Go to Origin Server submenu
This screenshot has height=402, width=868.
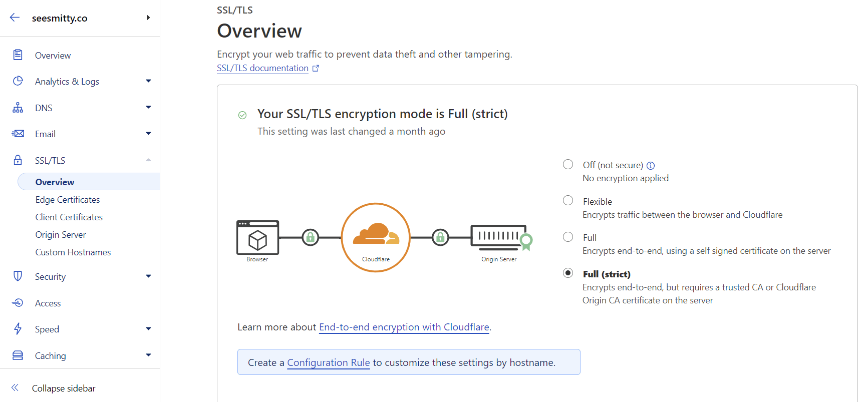pos(61,235)
